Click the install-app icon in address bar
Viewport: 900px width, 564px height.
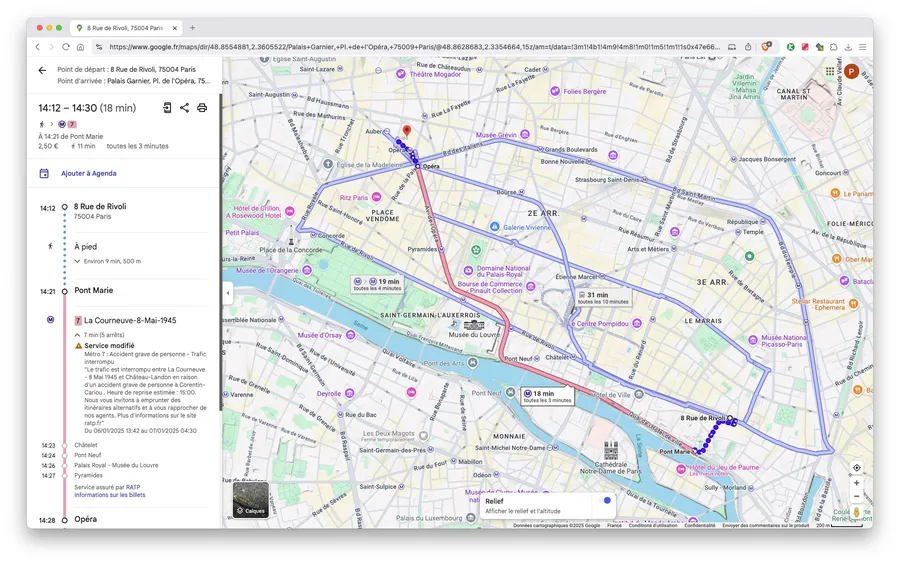click(732, 47)
